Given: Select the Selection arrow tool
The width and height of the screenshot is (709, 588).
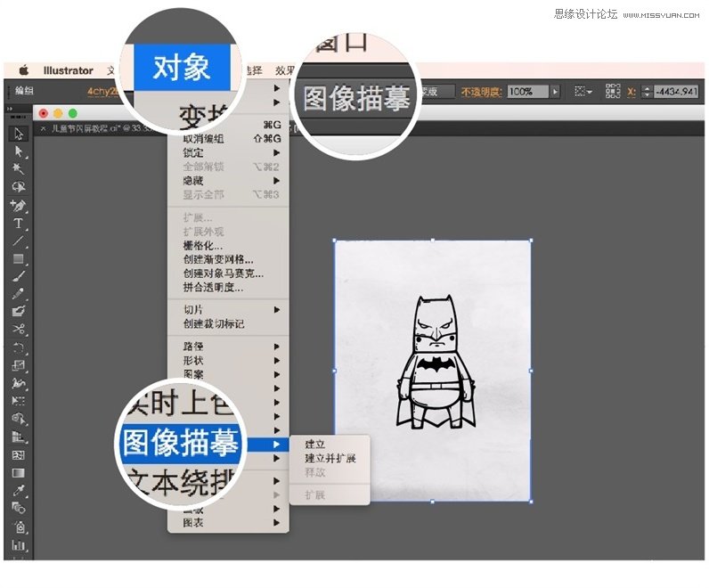Looking at the screenshot, I should pos(19,134).
